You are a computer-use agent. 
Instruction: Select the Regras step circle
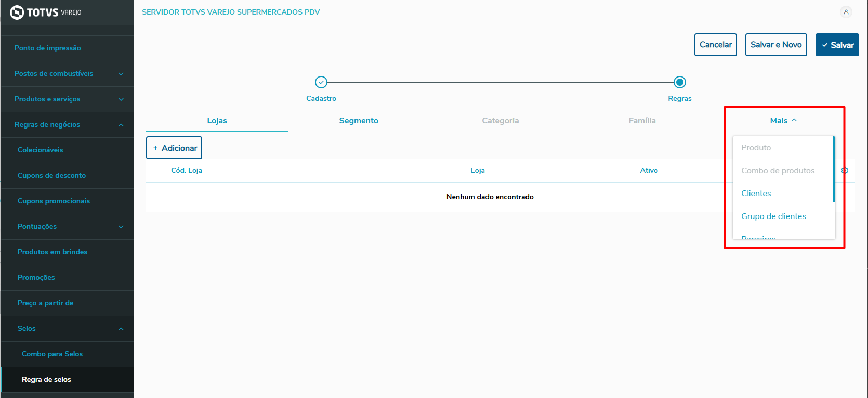pyautogui.click(x=680, y=82)
